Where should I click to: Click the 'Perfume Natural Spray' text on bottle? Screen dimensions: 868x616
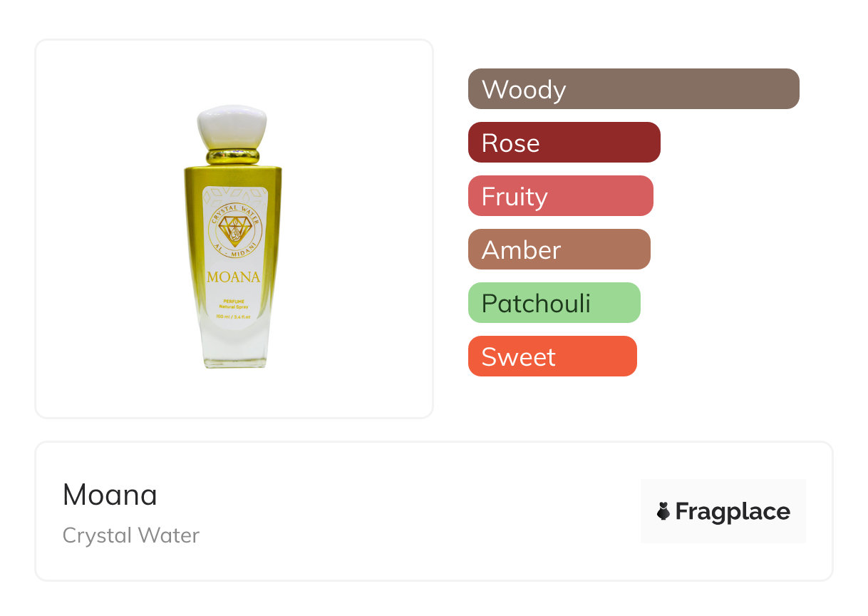(233, 303)
